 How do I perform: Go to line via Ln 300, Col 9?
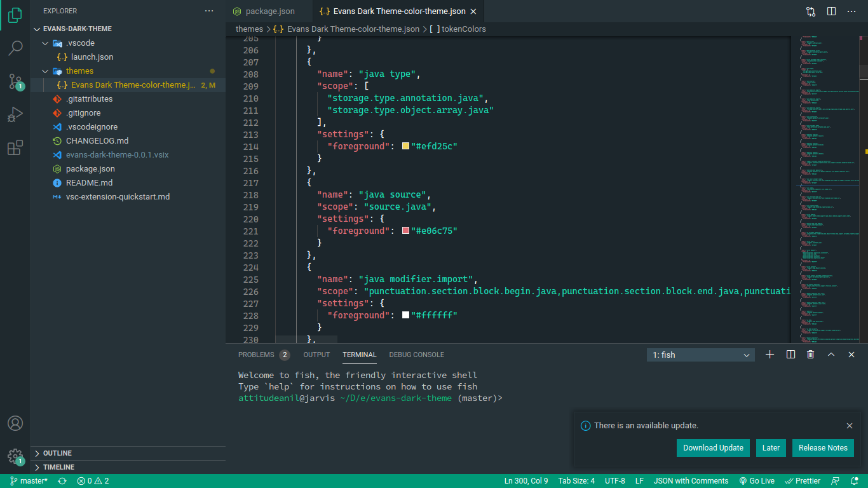click(x=526, y=481)
